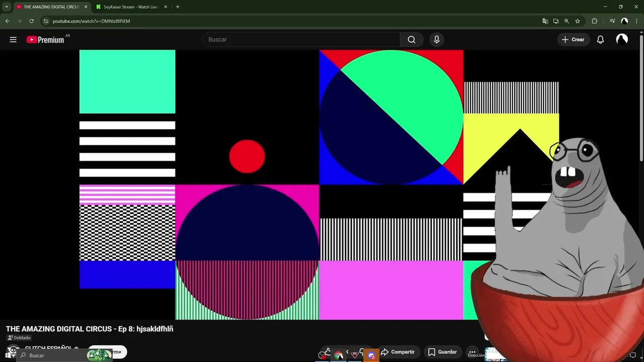
Task: Open a new tab with plus
Action: coord(178,7)
